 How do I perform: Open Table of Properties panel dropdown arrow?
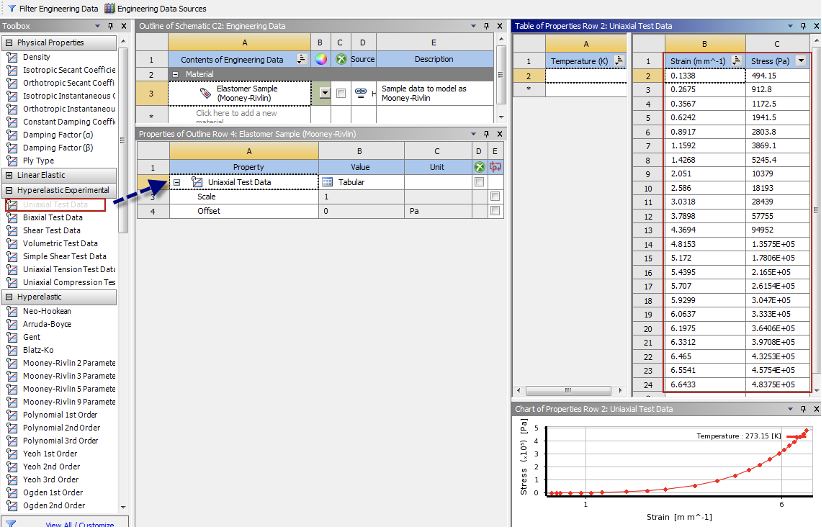[x=790, y=26]
